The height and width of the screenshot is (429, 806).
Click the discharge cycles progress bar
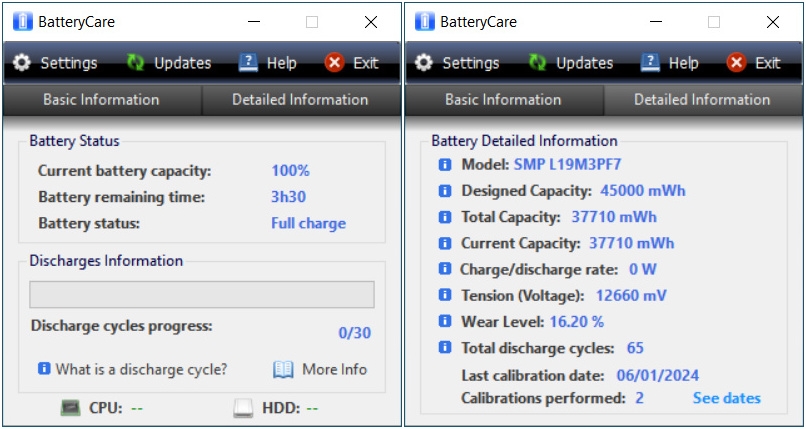coord(202,294)
